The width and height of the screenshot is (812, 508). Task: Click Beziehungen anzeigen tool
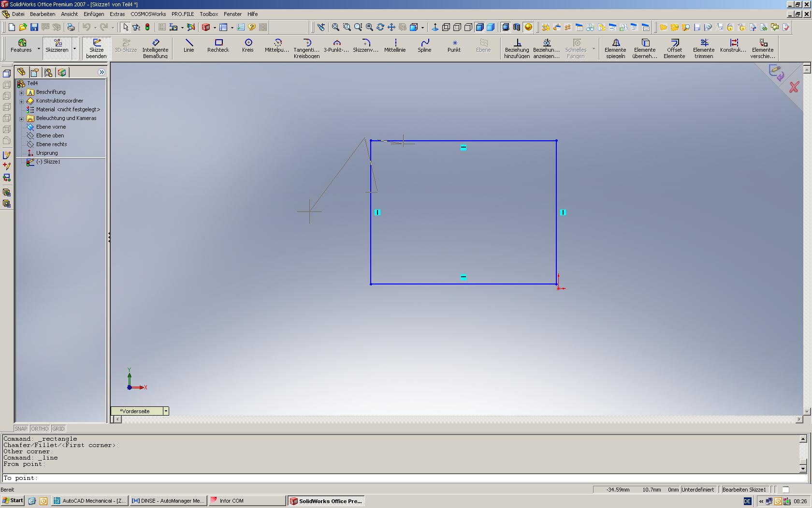pos(546,48)
